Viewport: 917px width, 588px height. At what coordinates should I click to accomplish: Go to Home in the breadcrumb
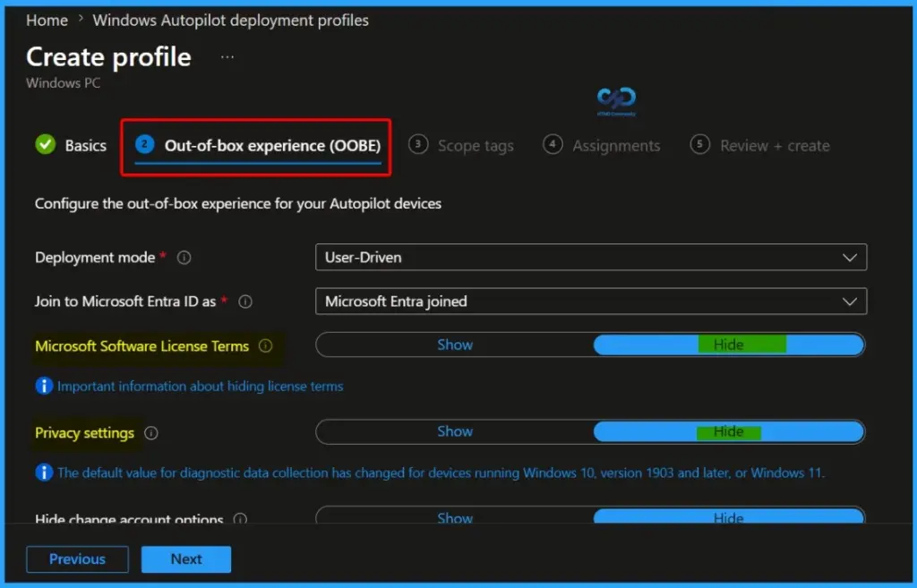point(47,21)
